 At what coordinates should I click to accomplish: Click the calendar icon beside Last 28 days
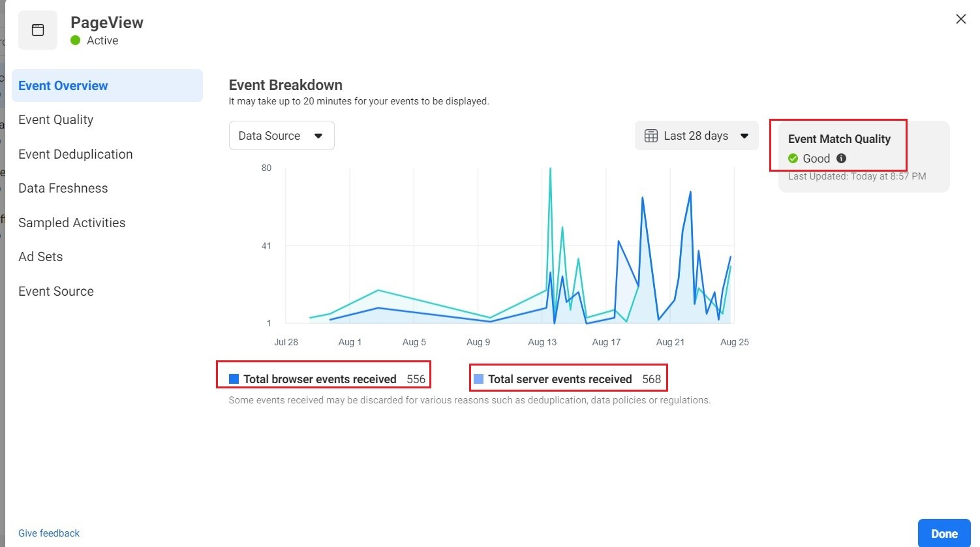click(651, 136)
